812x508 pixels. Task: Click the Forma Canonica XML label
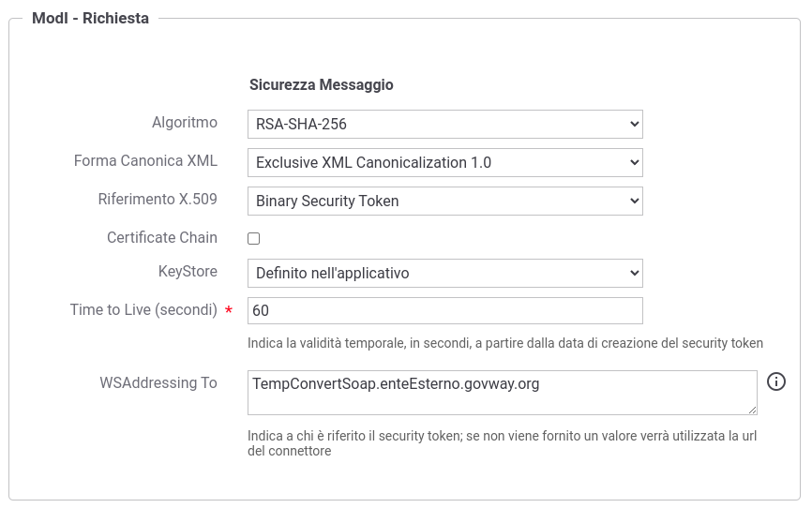[145, 160]
